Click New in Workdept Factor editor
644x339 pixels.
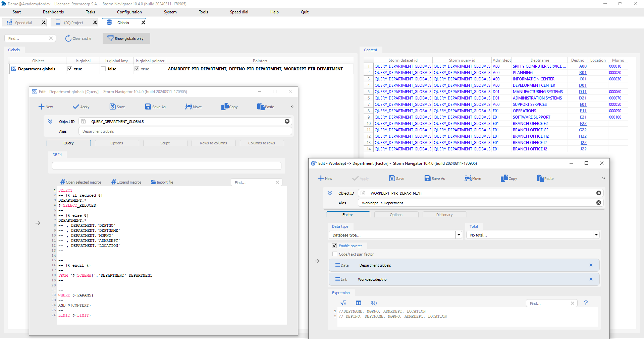pos(325,179)
